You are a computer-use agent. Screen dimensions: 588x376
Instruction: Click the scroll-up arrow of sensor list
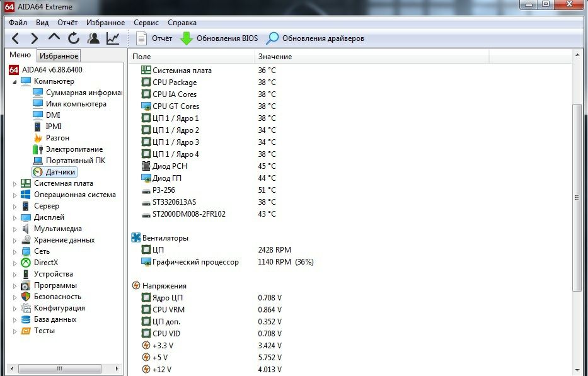577,55
